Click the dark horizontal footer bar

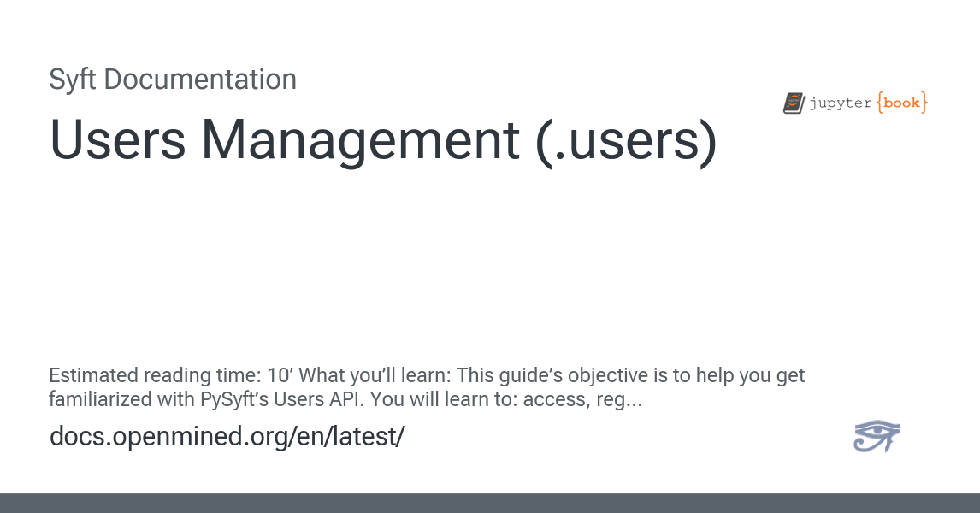490,504
